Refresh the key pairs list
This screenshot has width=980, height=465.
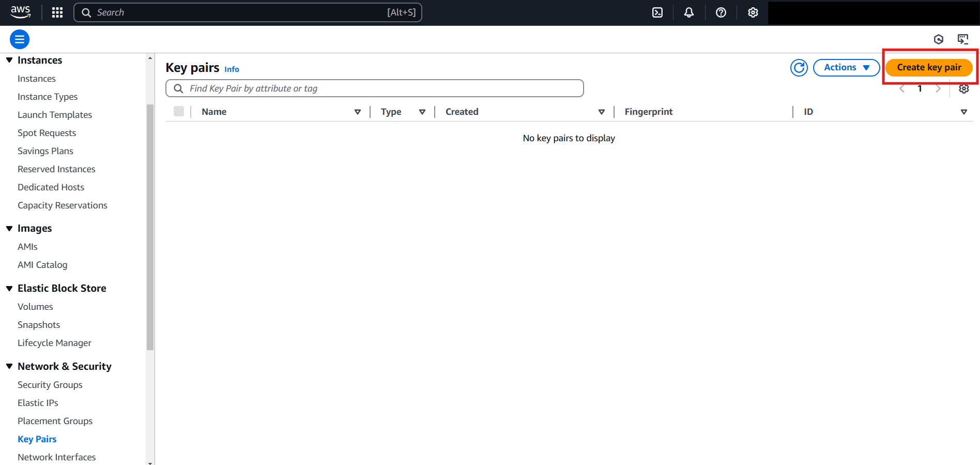point(799,68)
